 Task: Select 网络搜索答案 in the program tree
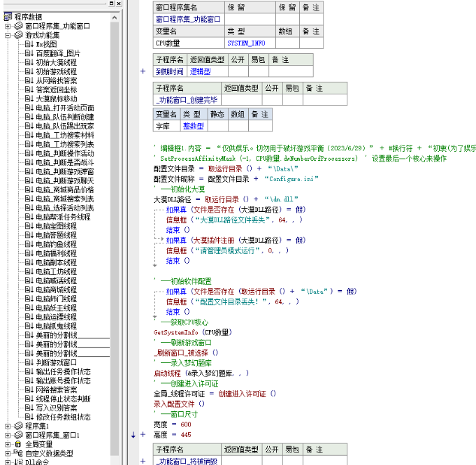click(56, 389)
